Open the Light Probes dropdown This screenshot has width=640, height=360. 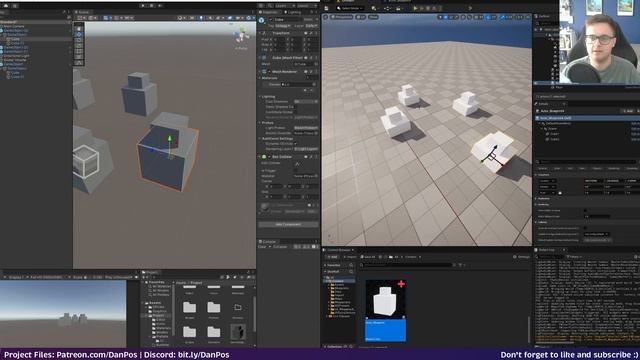click(x=306, y=128)
